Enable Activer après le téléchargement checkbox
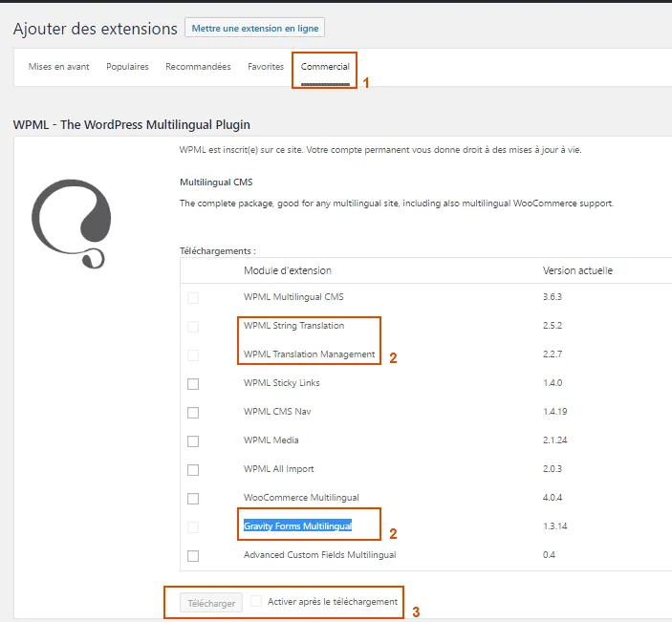Viewport: 672px width, 622px height. (256, 601)
